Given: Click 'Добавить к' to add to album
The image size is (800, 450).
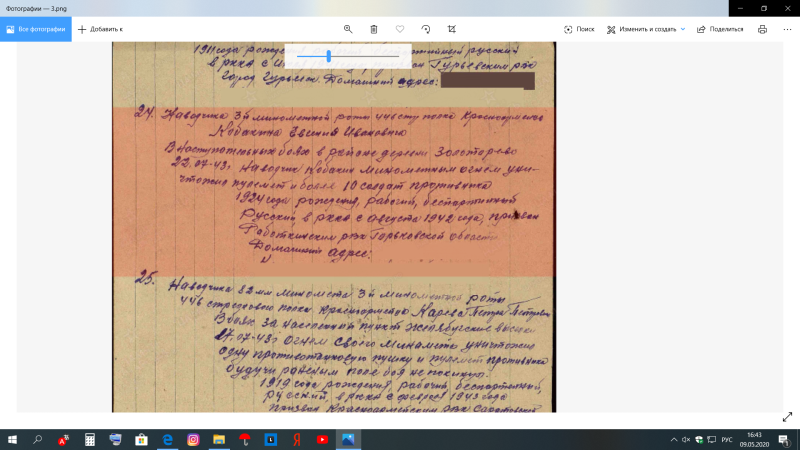Looking at the screenshot, I should [100, 29].
